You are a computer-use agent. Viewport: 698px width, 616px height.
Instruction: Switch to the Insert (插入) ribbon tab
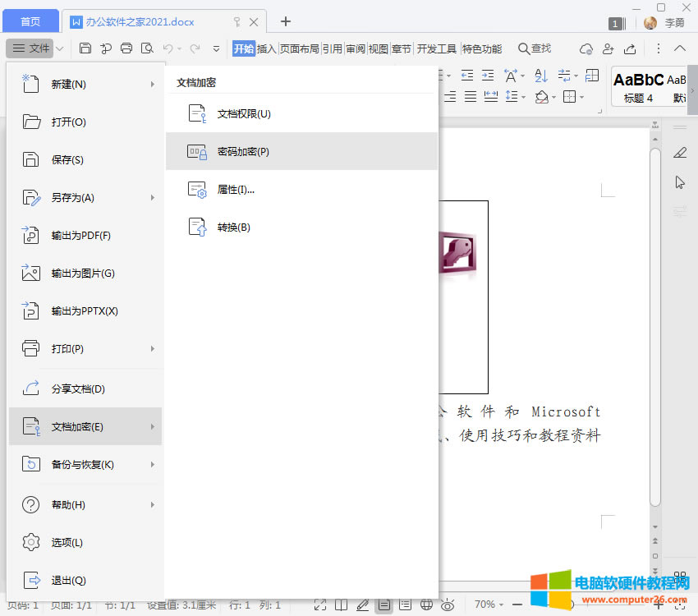pos(267,48)
